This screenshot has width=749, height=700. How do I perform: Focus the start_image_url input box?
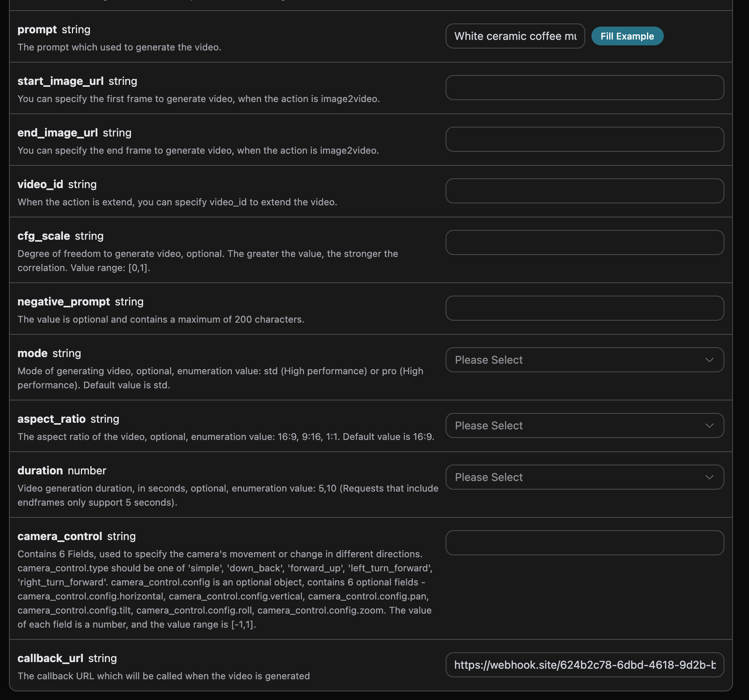pyautogui.click(x=584, y=88)
